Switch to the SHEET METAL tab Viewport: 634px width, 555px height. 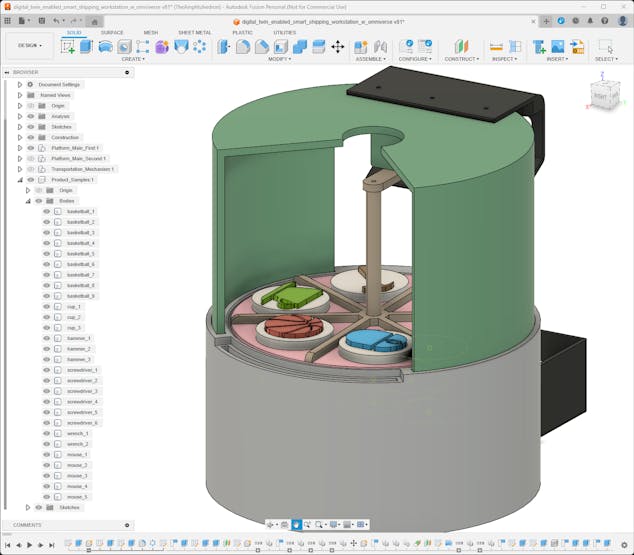pyautogui.click(x=194, y=32)
